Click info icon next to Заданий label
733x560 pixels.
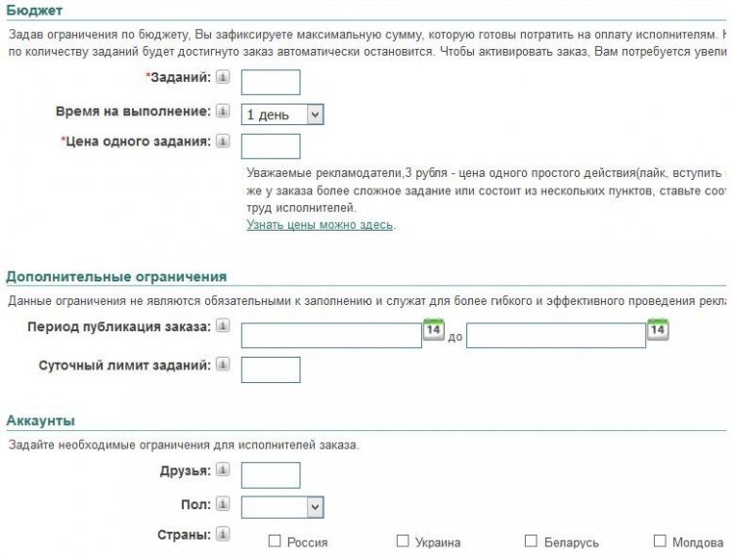(223, 77)
